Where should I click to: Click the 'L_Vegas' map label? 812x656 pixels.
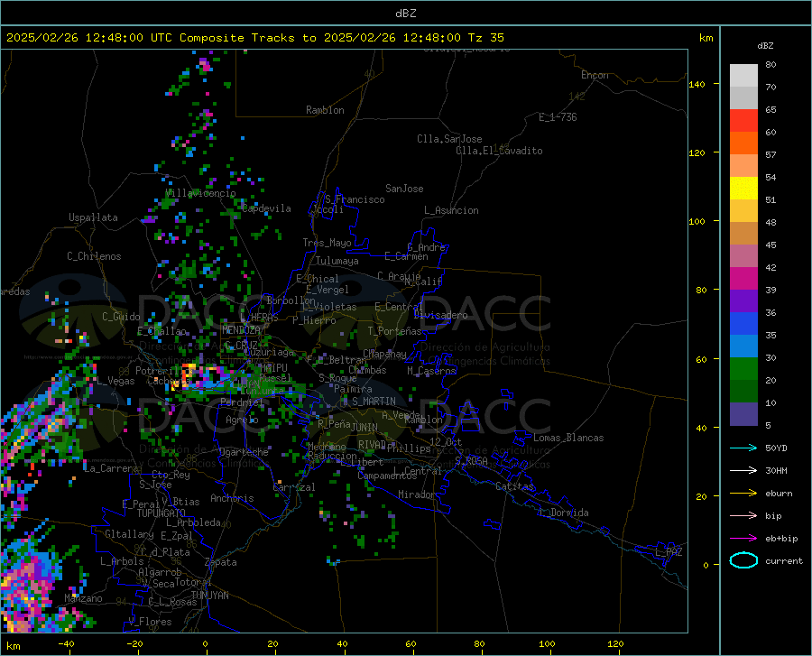[115, 381]
